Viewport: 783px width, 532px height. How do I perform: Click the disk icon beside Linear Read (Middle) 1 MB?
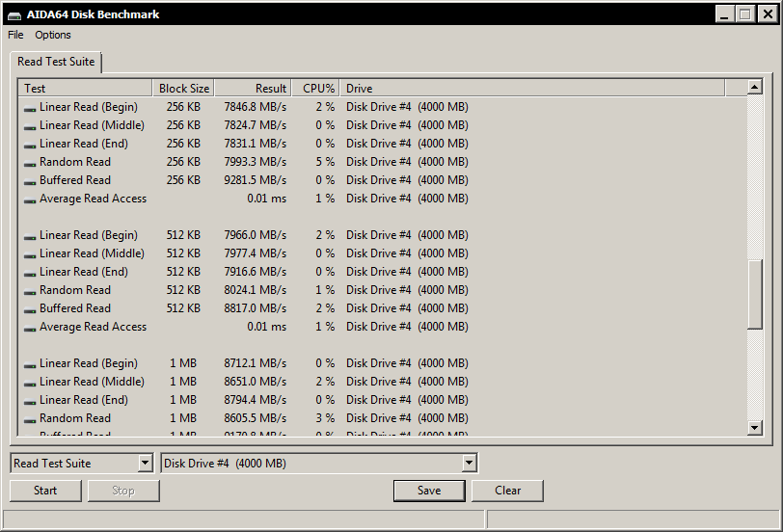(30, 383)
